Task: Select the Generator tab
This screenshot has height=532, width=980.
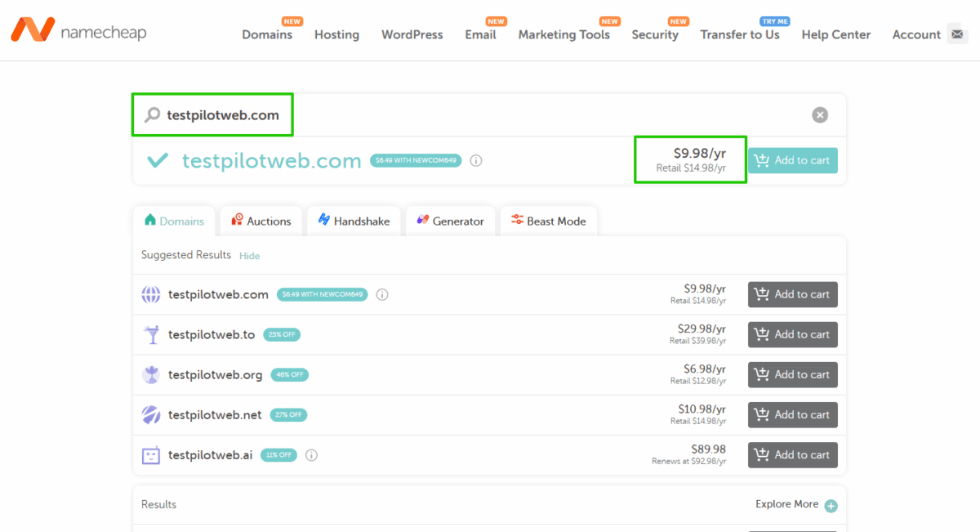Action: [450, 221]
